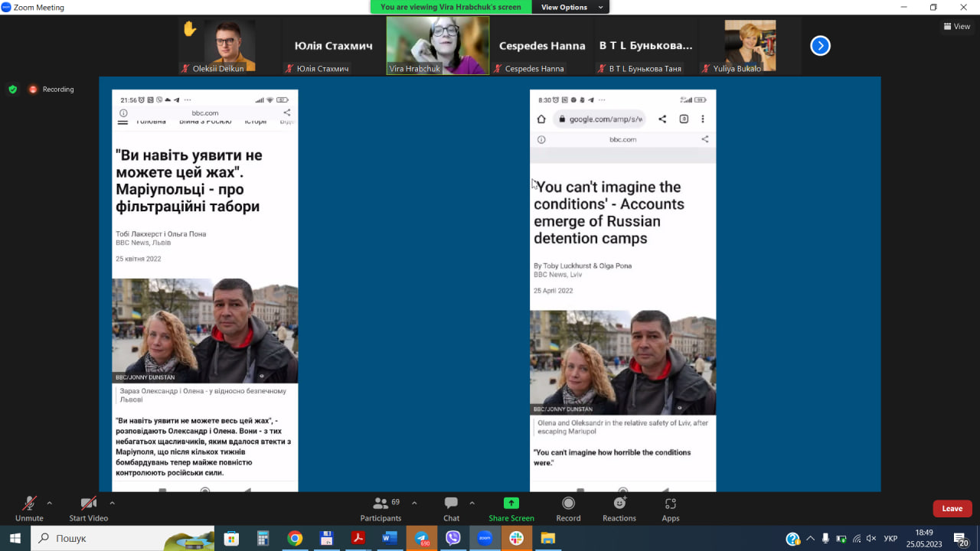Open the three-dot menu in right phone browser
The height and width of the screenshot is (551, 980).
[x=703, y=119]
